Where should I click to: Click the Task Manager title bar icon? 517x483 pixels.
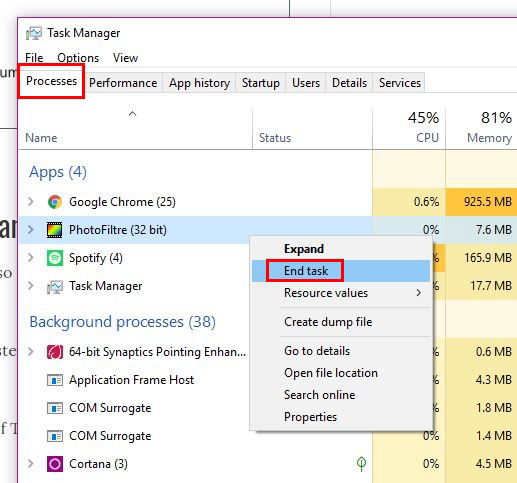click(34, 33)
